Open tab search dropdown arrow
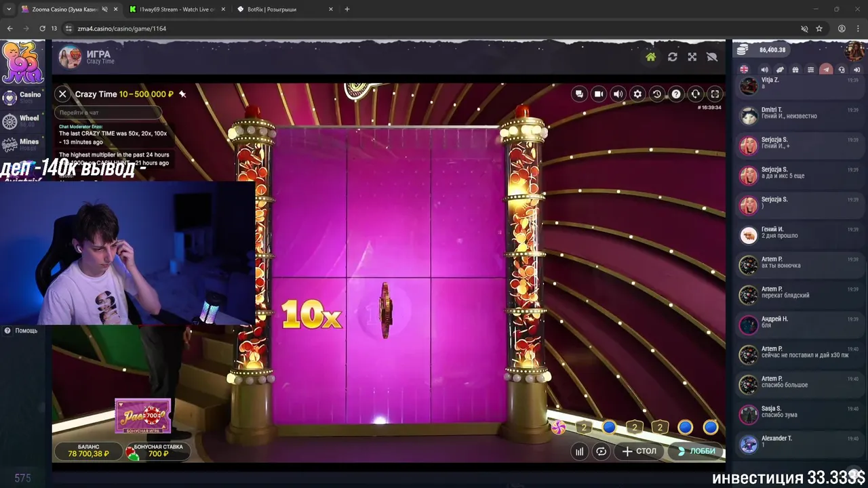 pos(9,9)
